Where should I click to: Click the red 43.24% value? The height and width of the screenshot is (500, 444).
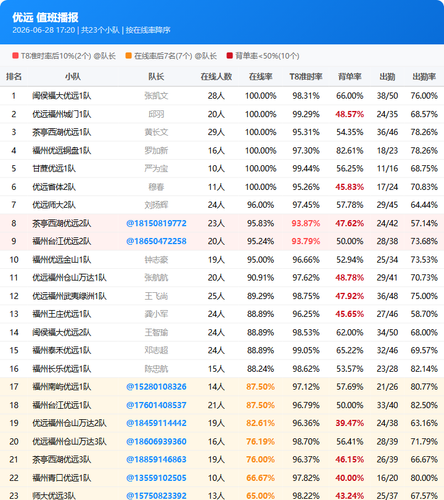pyautogui.click(x=350, y=496)
